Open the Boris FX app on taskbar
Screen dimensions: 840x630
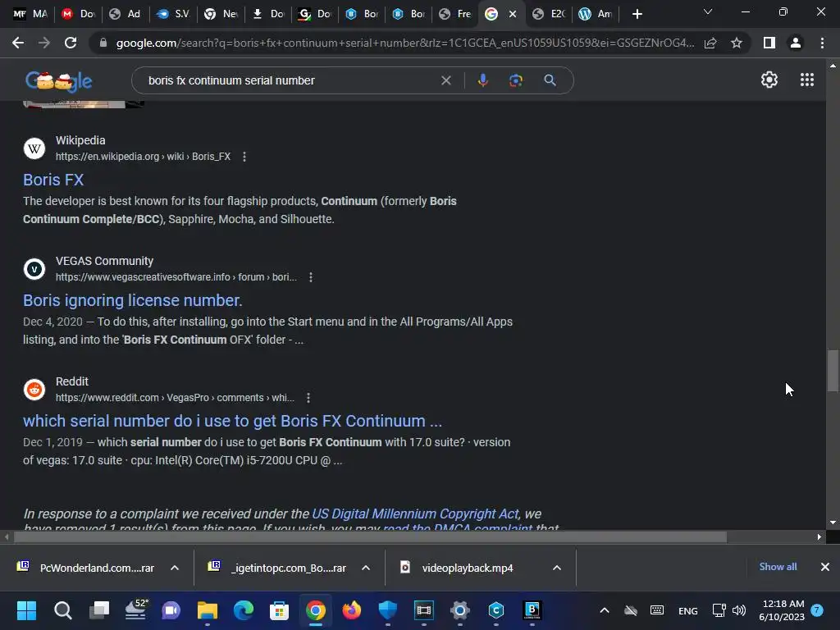tap(532, 610)
